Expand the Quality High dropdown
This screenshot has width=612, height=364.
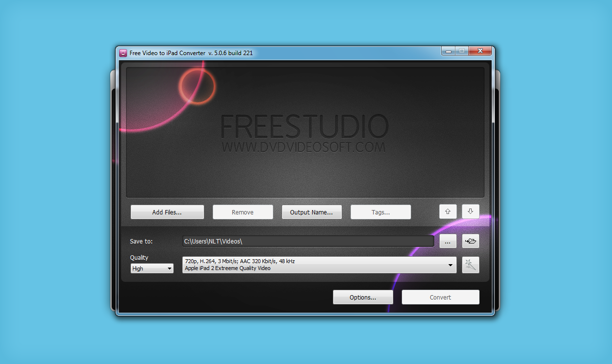point(152,269)
